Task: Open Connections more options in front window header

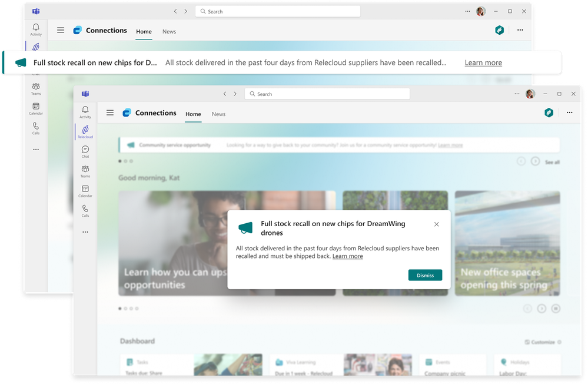Action: click(x=570, y=112)
